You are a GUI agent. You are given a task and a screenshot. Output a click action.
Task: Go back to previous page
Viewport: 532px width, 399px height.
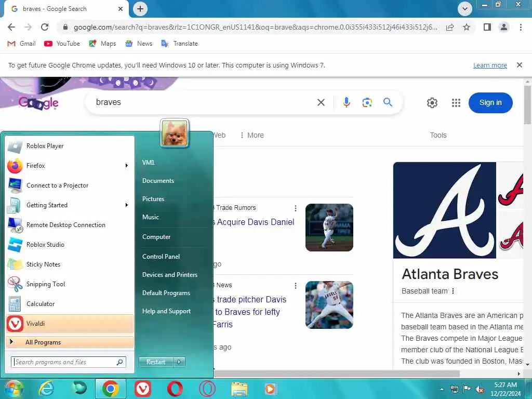click(11, 27)
